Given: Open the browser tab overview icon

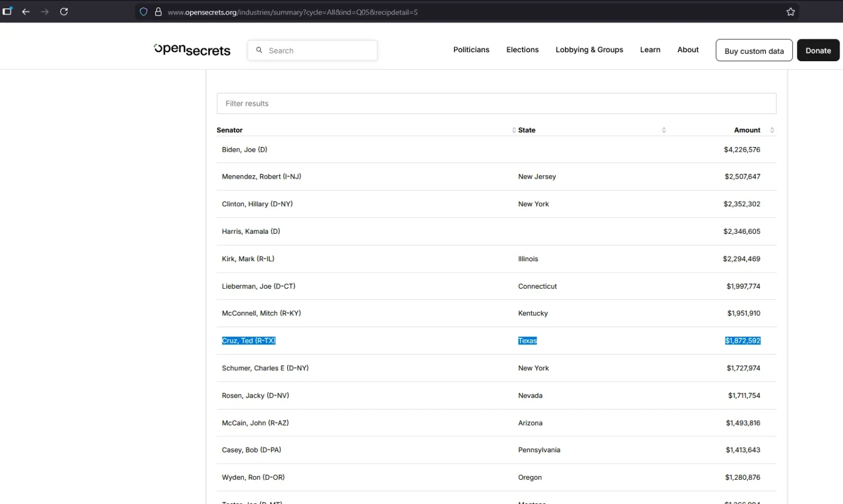Looking at the screenshot, I should coord(7,11).
